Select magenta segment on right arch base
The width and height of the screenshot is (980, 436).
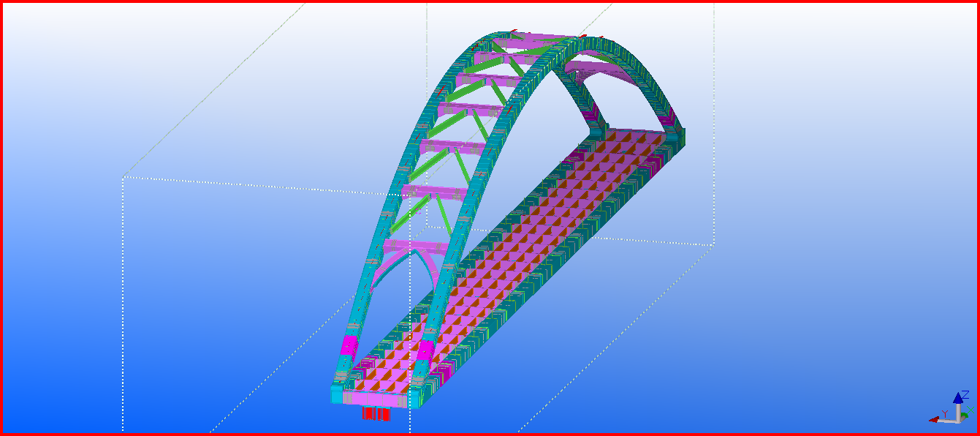tap(426, 350)
